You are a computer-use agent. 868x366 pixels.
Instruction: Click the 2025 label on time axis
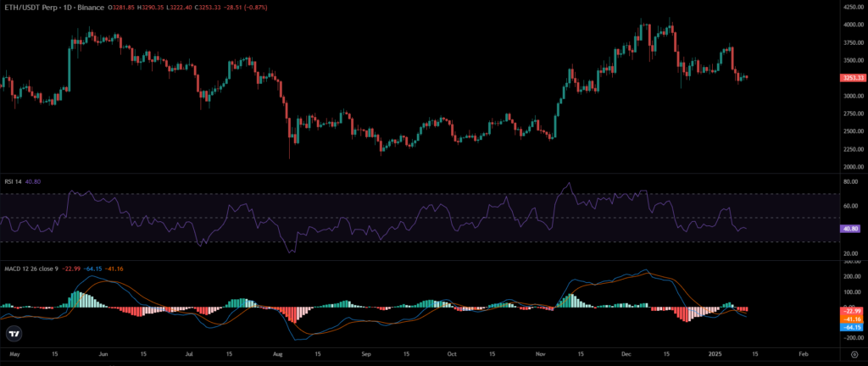715,353
